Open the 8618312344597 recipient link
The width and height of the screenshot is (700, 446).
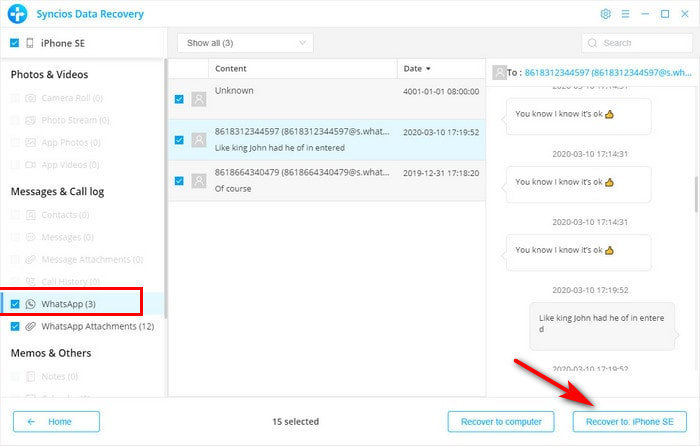(608, 72)
